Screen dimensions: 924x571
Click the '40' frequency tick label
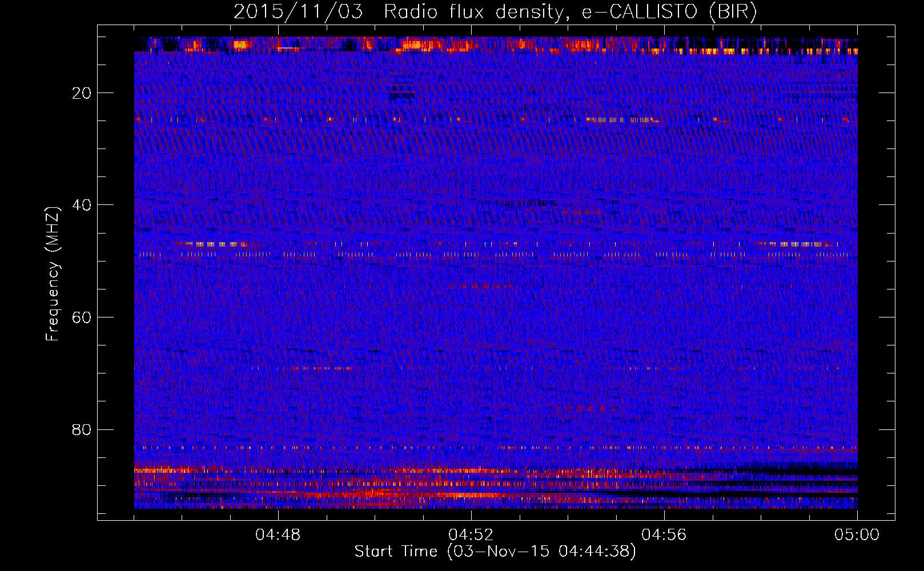(x=82, y=205)
